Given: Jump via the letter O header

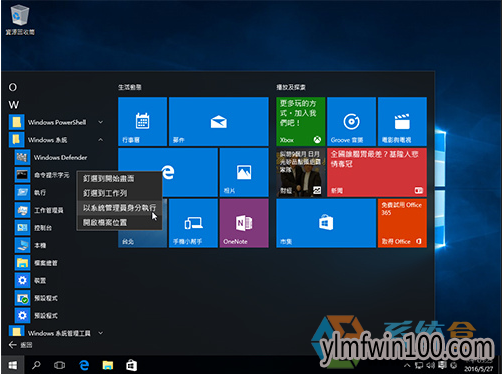Looking at the screenshot, I should pos(13,87).
